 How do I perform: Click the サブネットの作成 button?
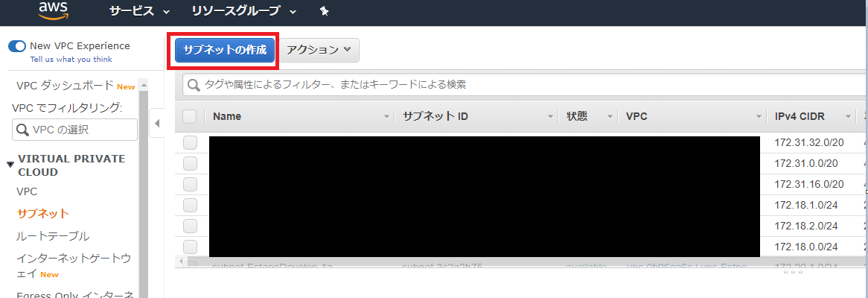225,50
